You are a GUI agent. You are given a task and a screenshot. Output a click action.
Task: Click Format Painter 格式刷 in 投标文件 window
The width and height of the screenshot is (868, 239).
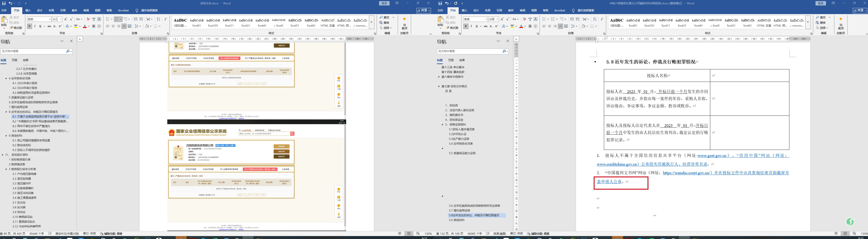tap(16, 28)
